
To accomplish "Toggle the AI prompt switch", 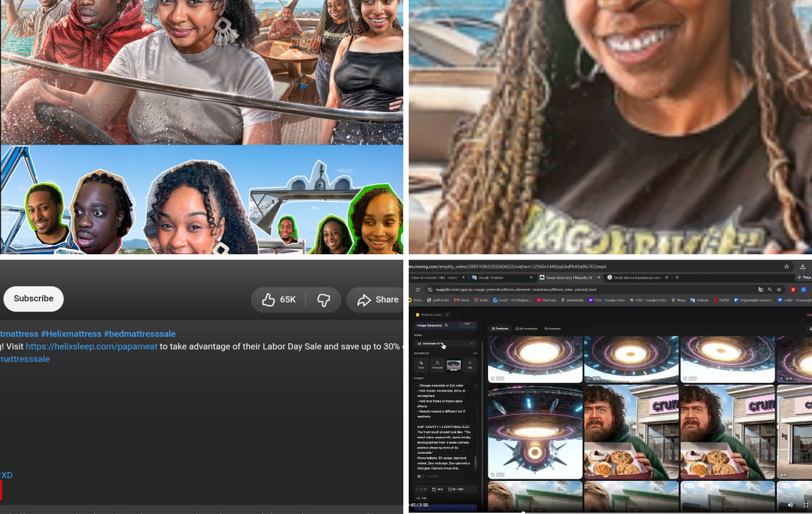I will [421, 476].
